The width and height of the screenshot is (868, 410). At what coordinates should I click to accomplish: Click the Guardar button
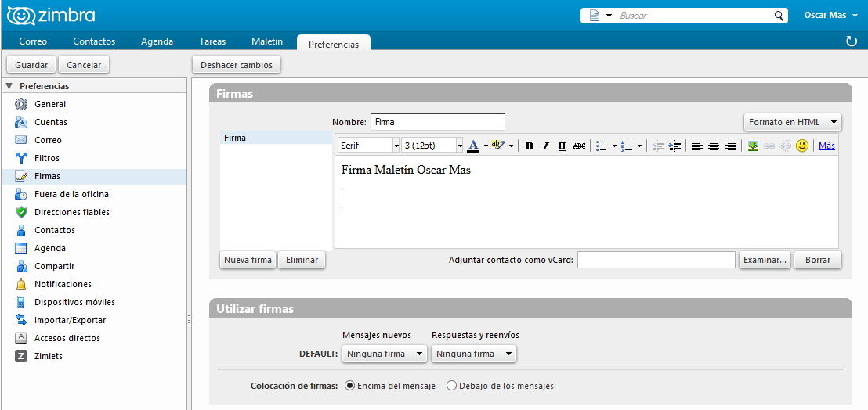31,65
